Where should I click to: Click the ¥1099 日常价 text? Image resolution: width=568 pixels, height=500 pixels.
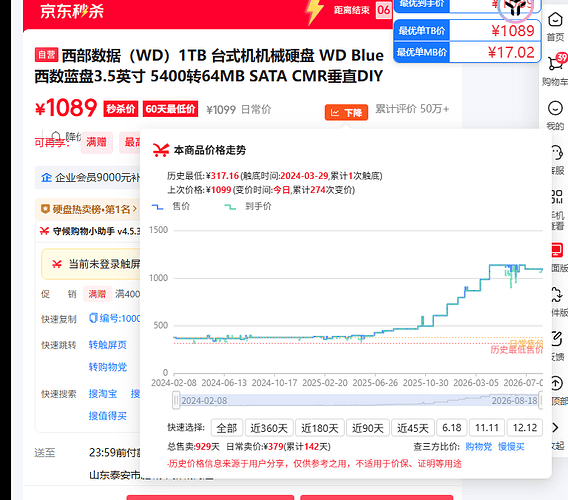[x=239, y=109]
